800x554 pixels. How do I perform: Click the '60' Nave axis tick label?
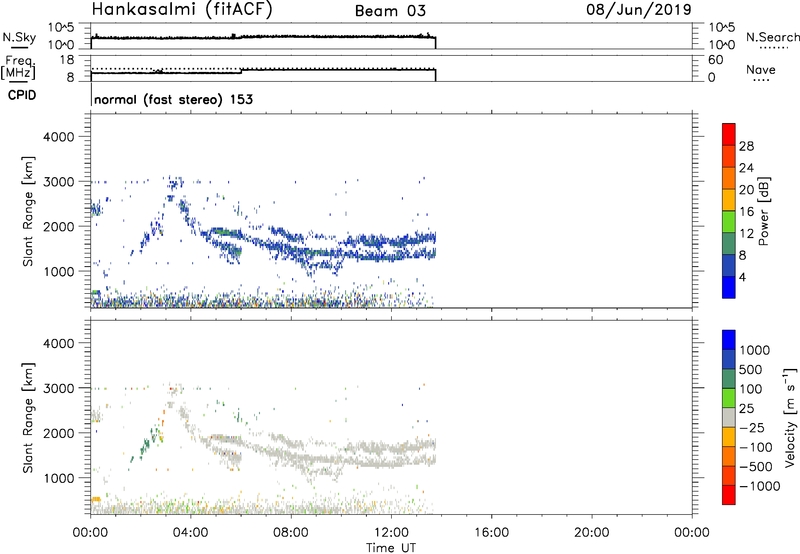(716, 60)
